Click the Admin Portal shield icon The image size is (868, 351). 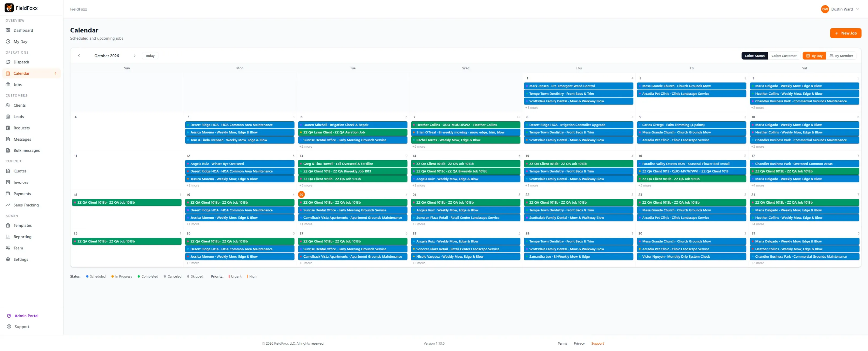[9, 316]
